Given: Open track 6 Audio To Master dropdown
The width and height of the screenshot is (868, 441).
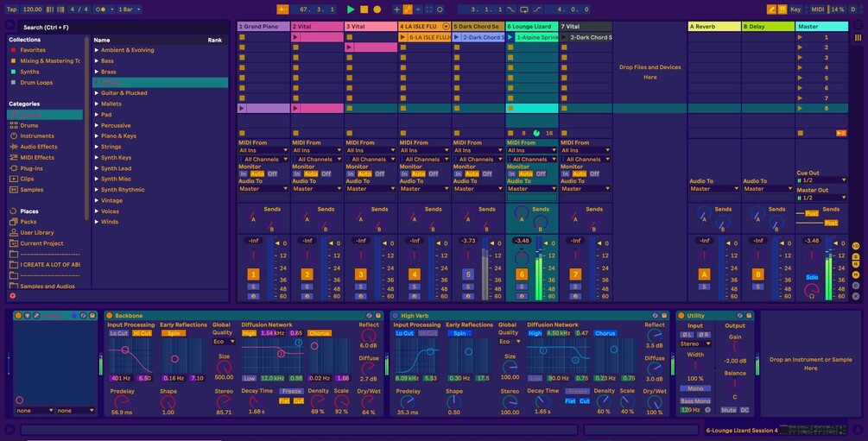Looking at the screenshot, I should tap(531, 189).
